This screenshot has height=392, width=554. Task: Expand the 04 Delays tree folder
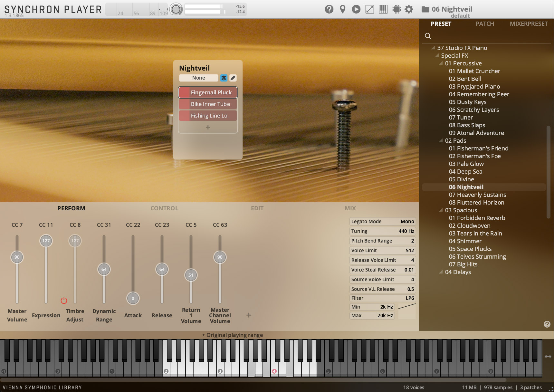tap(441, 272)
